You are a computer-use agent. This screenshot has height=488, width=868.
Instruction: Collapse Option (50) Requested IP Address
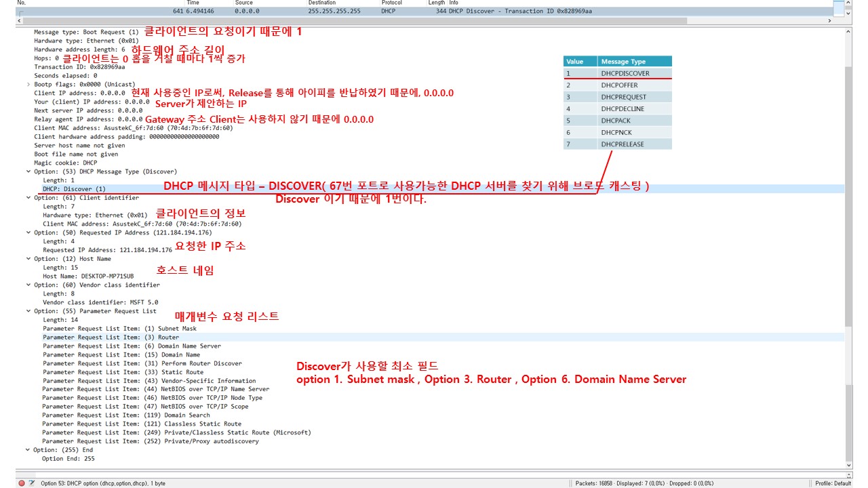tap(28, 233)
